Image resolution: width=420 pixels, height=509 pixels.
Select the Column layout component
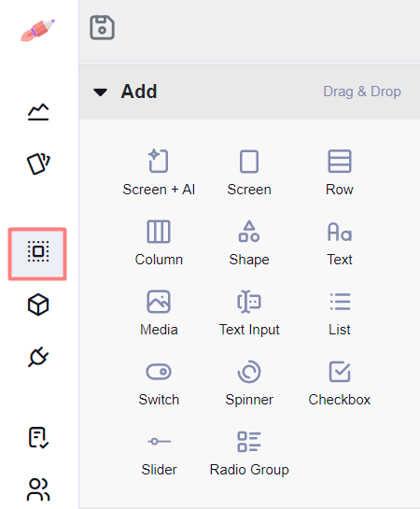tap(159, 243)
